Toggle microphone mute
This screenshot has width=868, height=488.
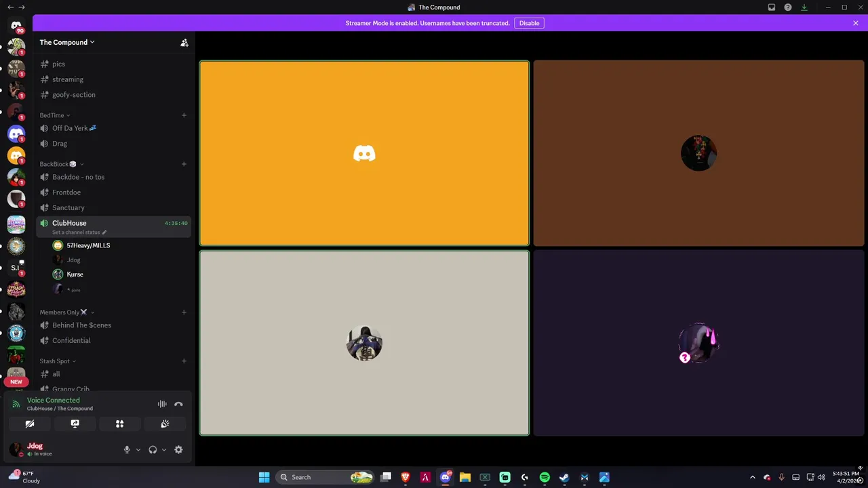(127, 449)
